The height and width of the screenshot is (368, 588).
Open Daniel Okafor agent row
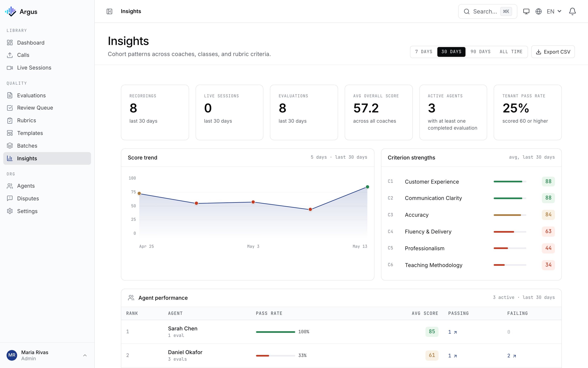(341, 355)
